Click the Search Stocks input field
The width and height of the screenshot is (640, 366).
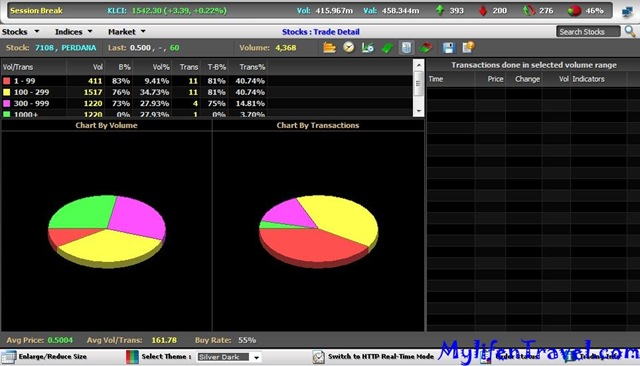(x=588, y=31)
